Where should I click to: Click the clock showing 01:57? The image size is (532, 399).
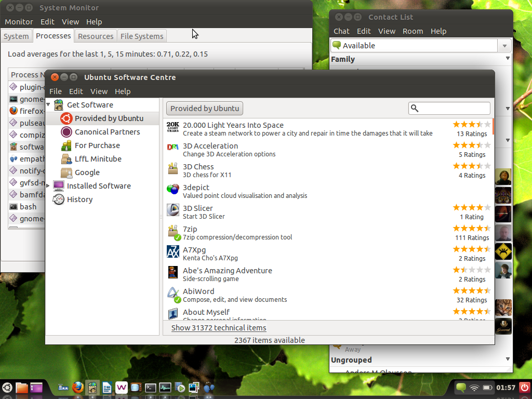[506, 388]
